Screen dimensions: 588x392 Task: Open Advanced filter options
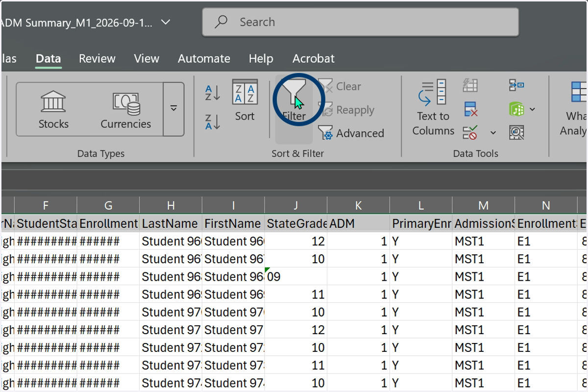pos(351,133)
